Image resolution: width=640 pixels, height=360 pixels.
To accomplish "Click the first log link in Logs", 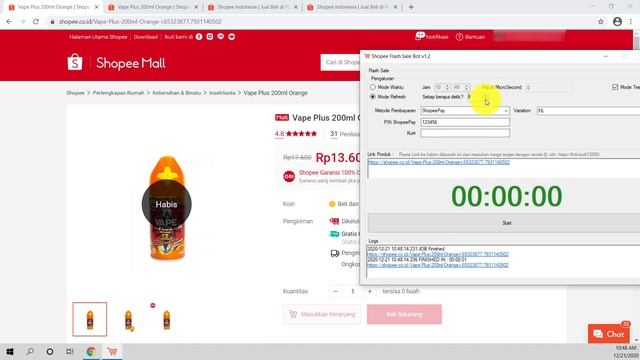I will (x=438, y=254).
